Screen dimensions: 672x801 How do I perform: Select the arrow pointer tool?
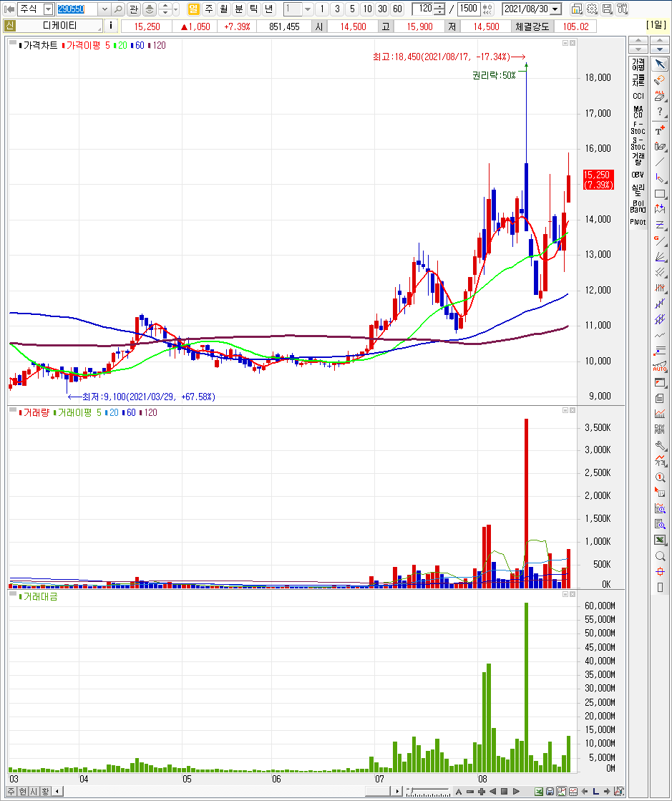(661, 64)
